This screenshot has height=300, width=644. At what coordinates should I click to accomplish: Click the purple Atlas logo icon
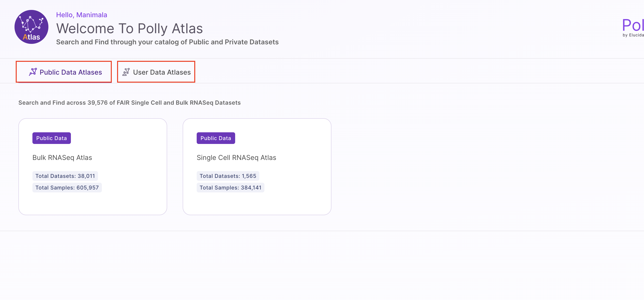point(31,27)
